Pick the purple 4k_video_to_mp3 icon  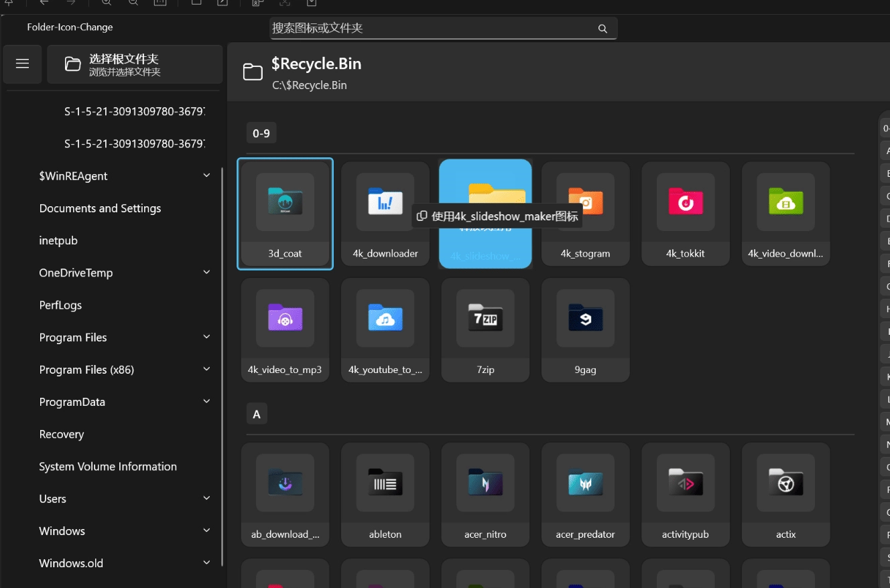pos(285,330)
